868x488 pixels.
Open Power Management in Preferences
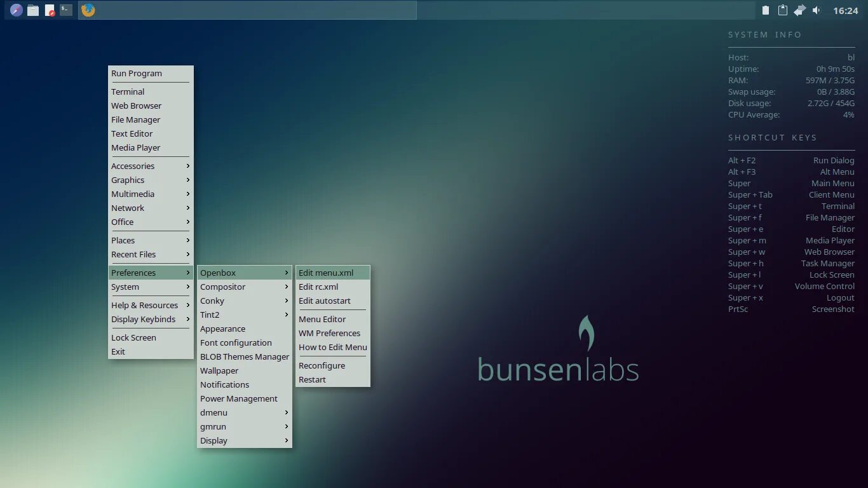tap(245, 398)
